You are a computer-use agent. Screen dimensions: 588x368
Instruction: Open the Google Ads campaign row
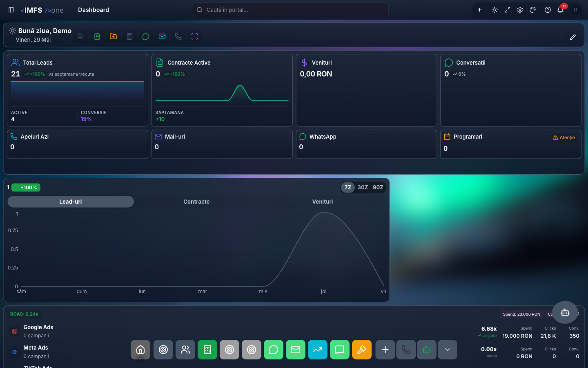click(x=294, y=331)
